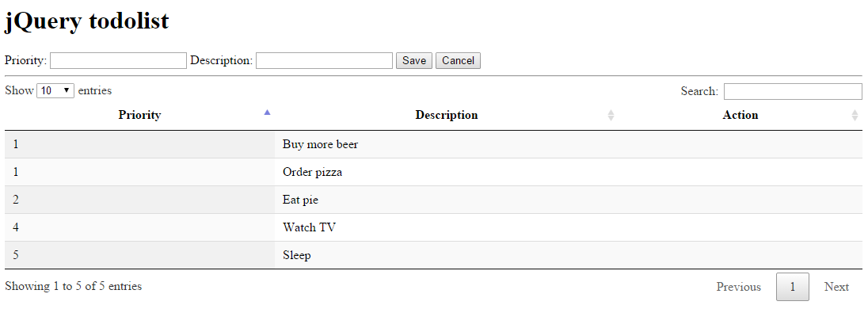Click priority cell of Order pizza row
This screenshot has width=868, height=309.
click(139, 172)
